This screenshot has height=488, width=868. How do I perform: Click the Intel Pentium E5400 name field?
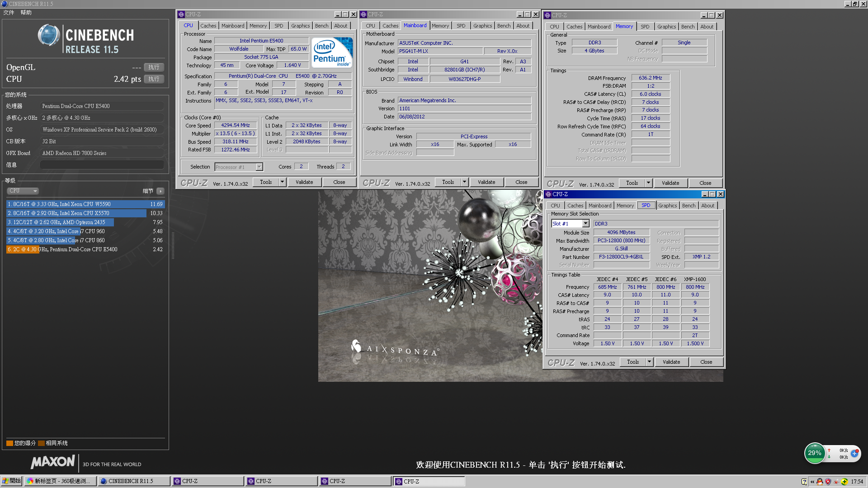261,41
